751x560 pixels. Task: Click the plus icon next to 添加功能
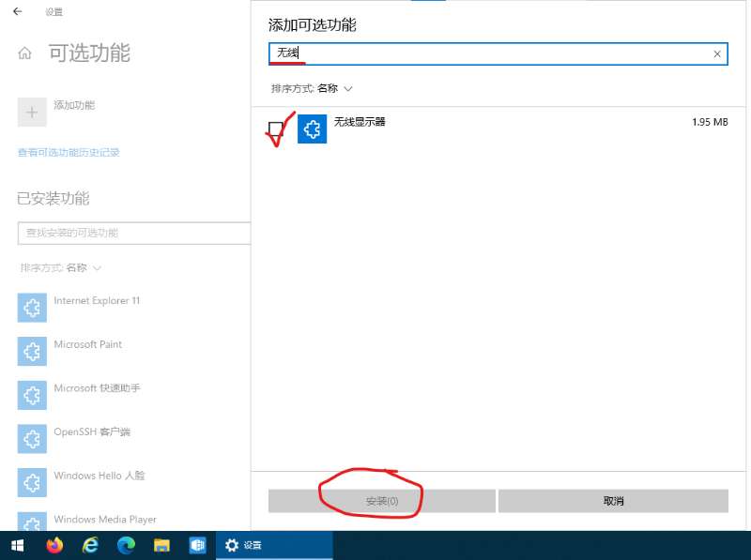[31, 112]
